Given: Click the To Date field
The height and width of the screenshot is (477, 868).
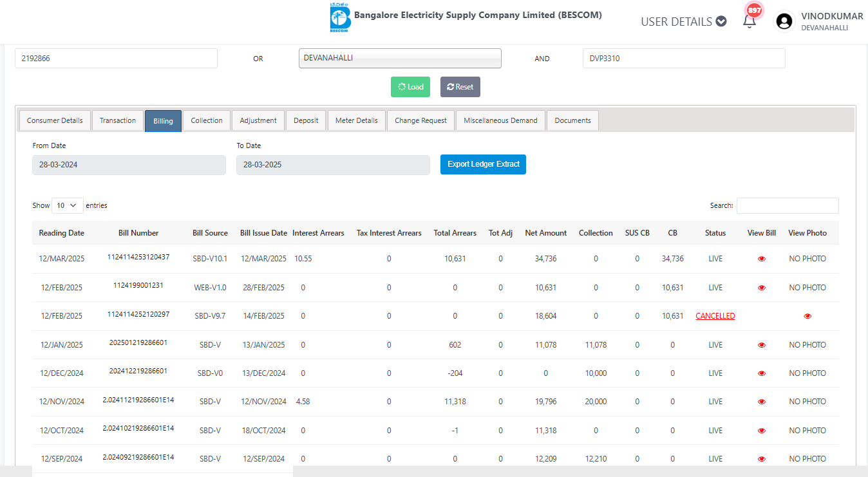Looking at the screenshot, I should click(333, 165).
